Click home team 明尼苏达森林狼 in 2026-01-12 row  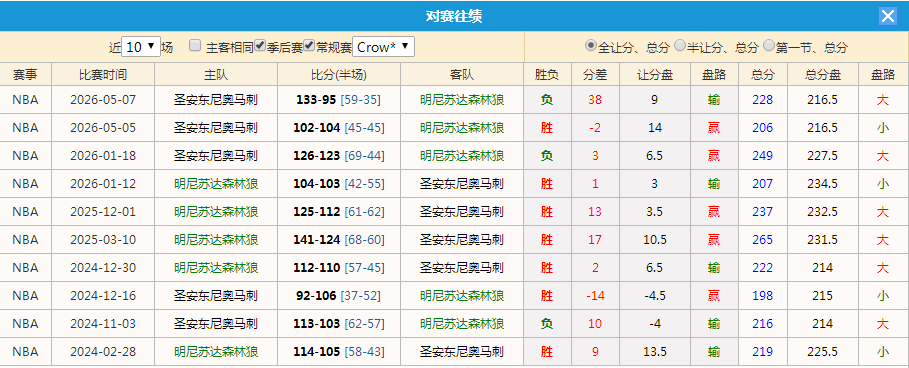216,184
